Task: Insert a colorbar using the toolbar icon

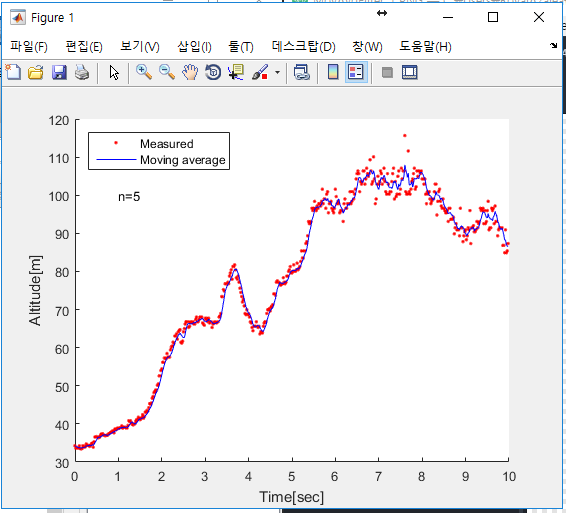Action: point(333,72)
